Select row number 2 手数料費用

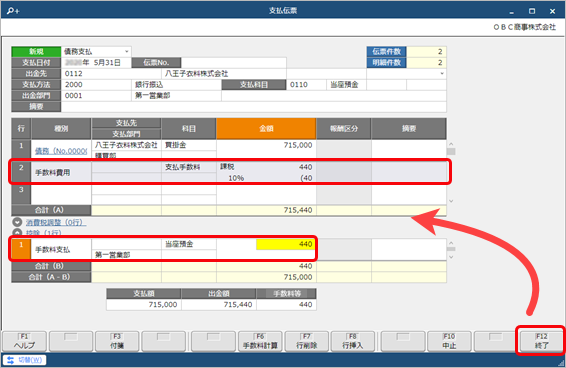(x=21, y=172)
